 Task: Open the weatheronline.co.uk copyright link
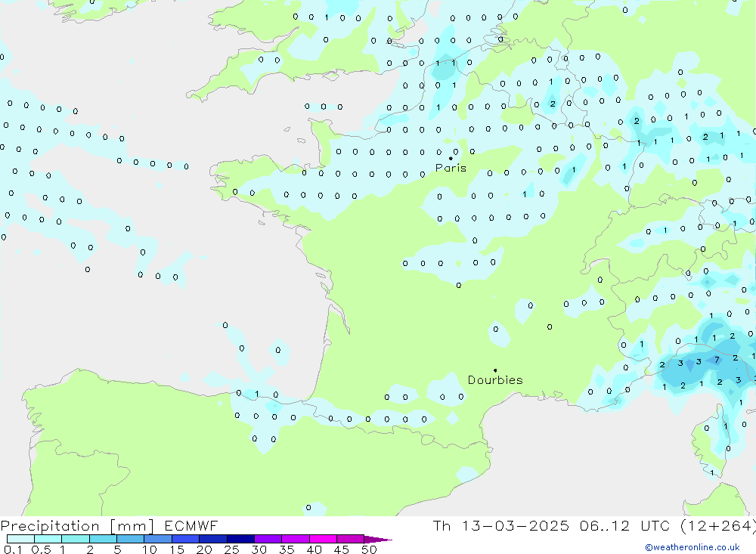point(692,547)
